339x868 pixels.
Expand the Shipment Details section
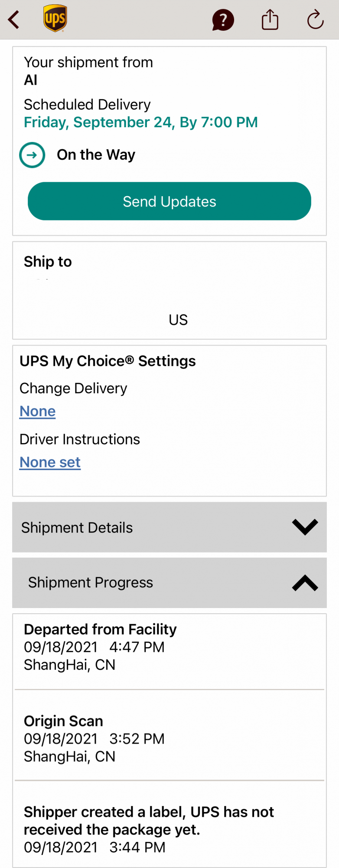(169, 527)
